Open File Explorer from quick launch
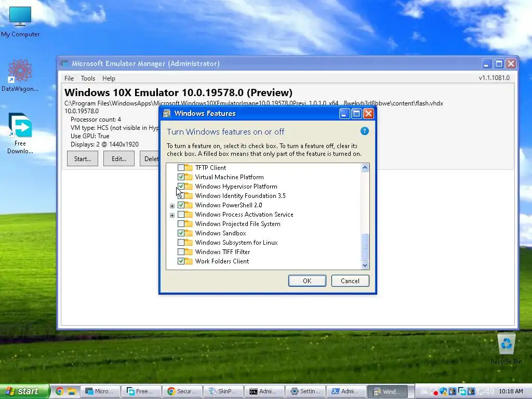 tap(71, 391)
